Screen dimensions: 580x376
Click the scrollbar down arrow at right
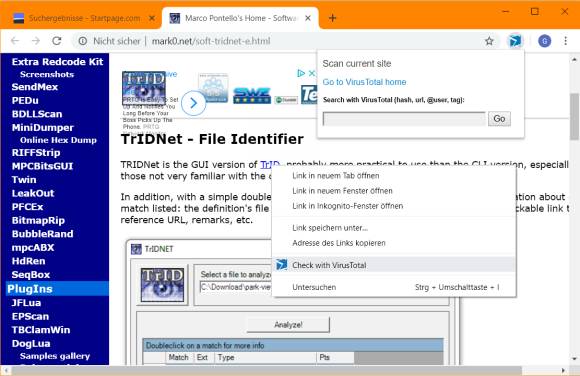tap(574, 359)
